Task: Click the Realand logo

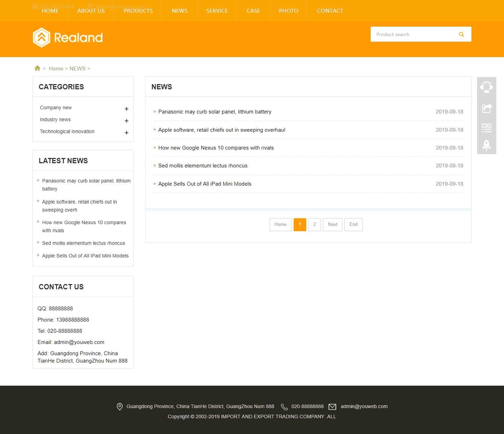Action: click(68, 37)
